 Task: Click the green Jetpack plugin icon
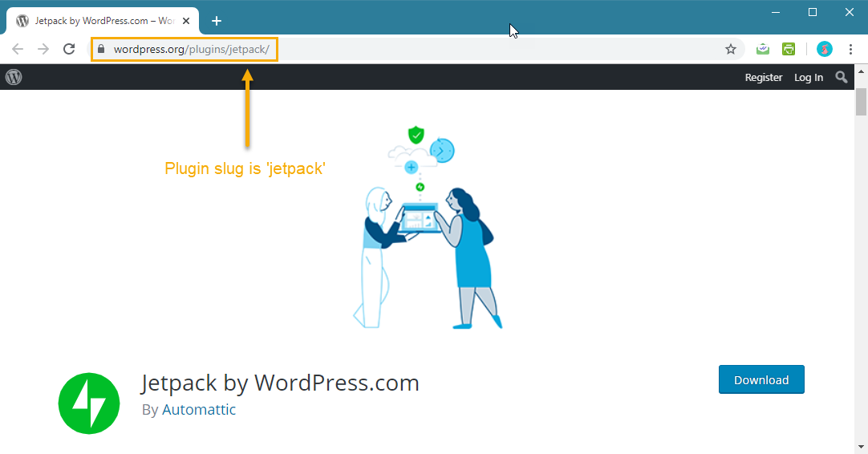89,403
